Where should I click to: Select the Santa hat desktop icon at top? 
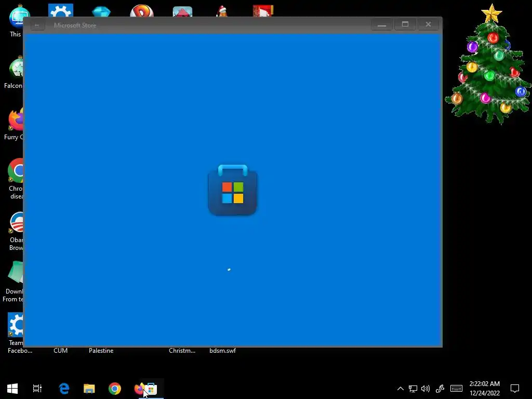pyautogui.click(x=222, y=11)
